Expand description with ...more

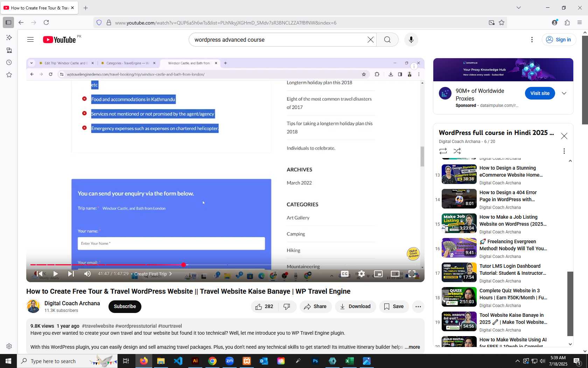[x=412, y=347]
